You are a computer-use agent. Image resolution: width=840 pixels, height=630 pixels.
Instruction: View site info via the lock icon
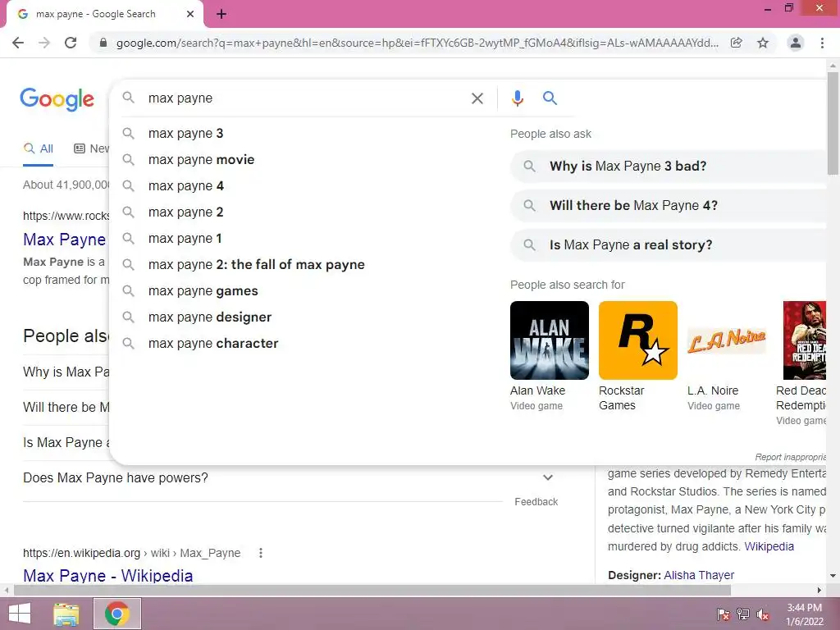pyautogui.click(x=103, y=43)
